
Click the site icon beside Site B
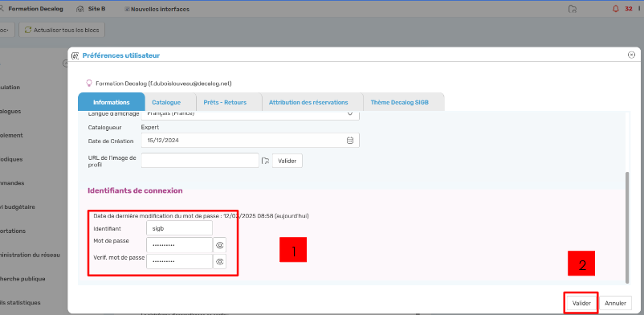click(x=81, y=9)
